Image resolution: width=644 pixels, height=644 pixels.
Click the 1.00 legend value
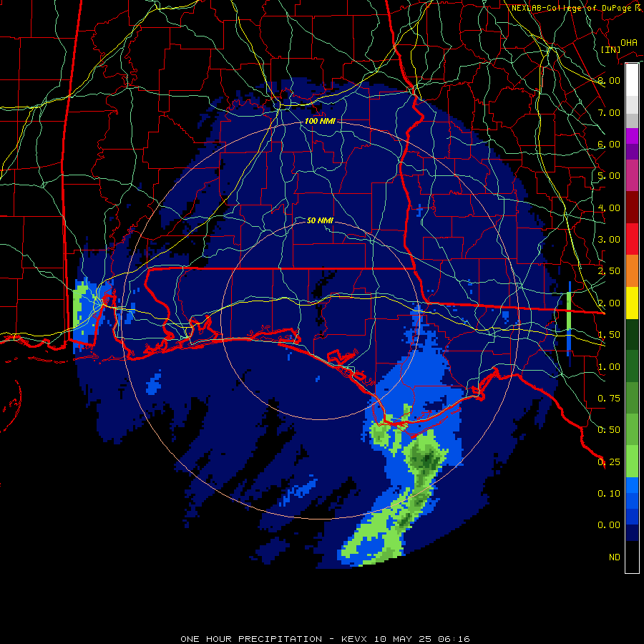[609, 367]
